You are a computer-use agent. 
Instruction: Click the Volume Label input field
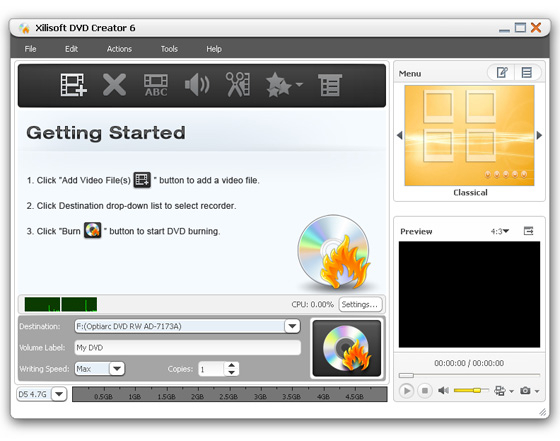[x=188, y=347]
